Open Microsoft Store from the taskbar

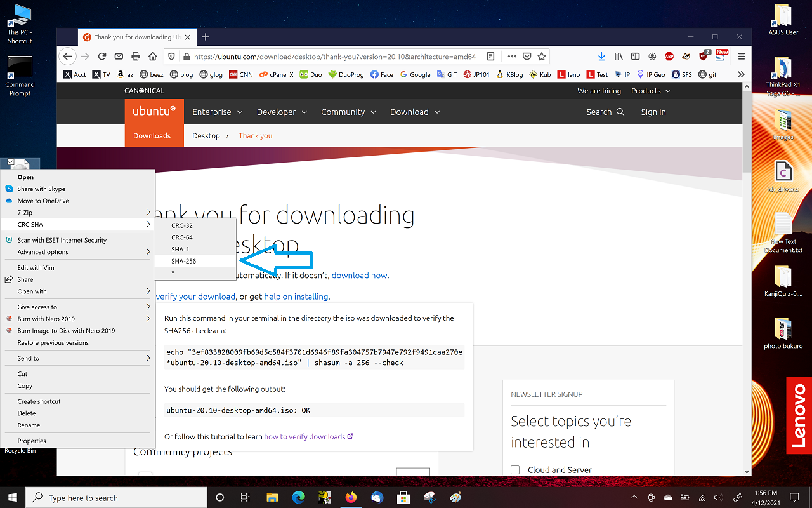pos(403,497)
